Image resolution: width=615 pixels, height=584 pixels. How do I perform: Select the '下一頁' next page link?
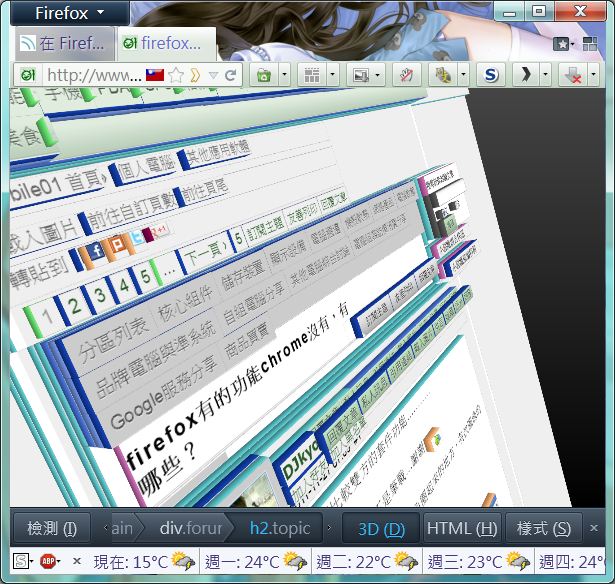206,251
